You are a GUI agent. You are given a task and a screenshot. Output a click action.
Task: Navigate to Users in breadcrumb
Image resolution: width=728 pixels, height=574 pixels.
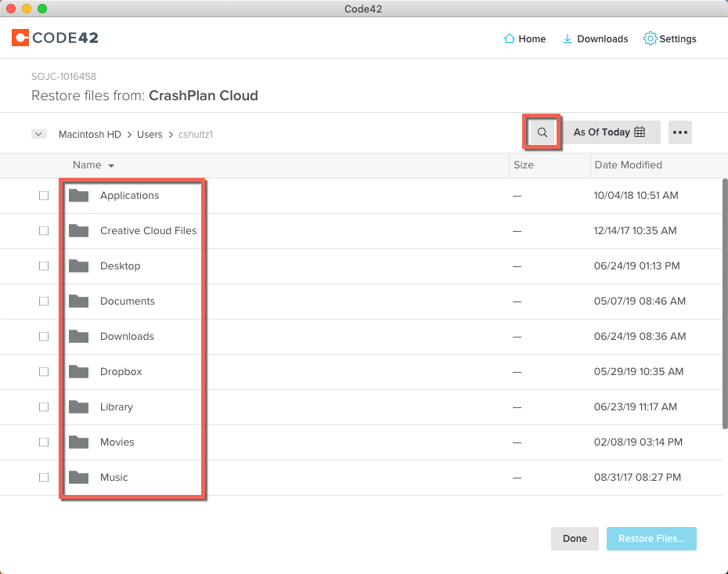[150, 134]
